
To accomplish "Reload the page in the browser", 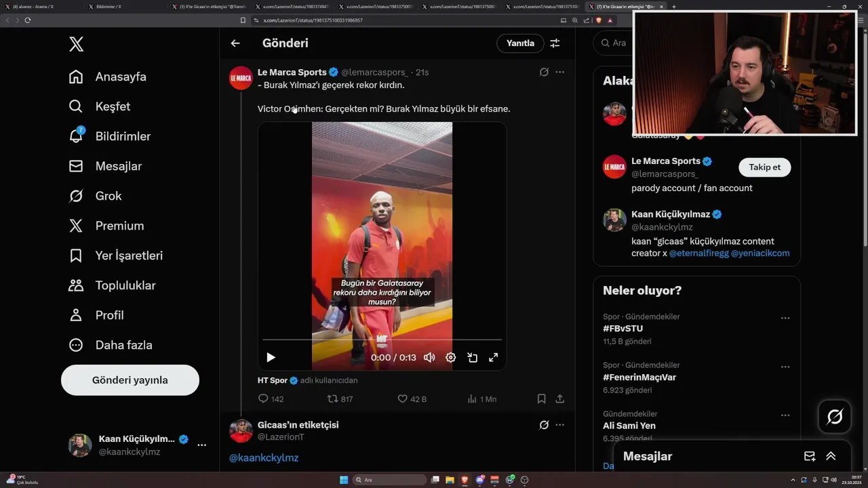I will 27,20.
